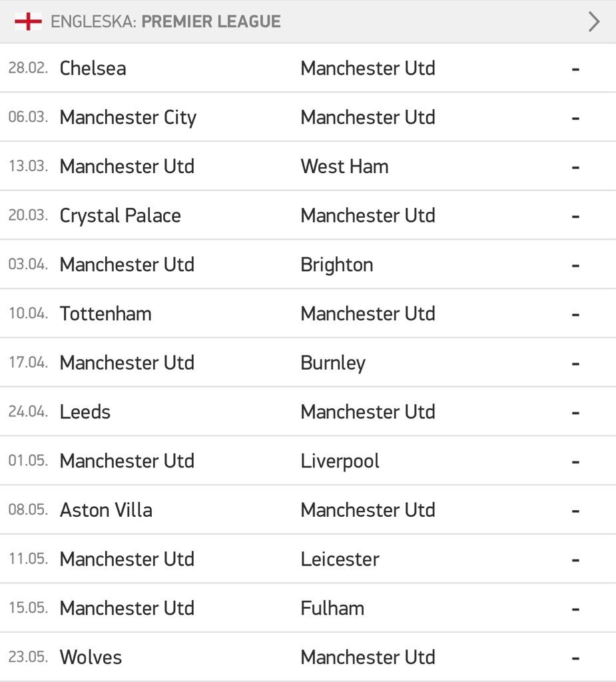Click West Ham away team name

click(x=344, y=167)
